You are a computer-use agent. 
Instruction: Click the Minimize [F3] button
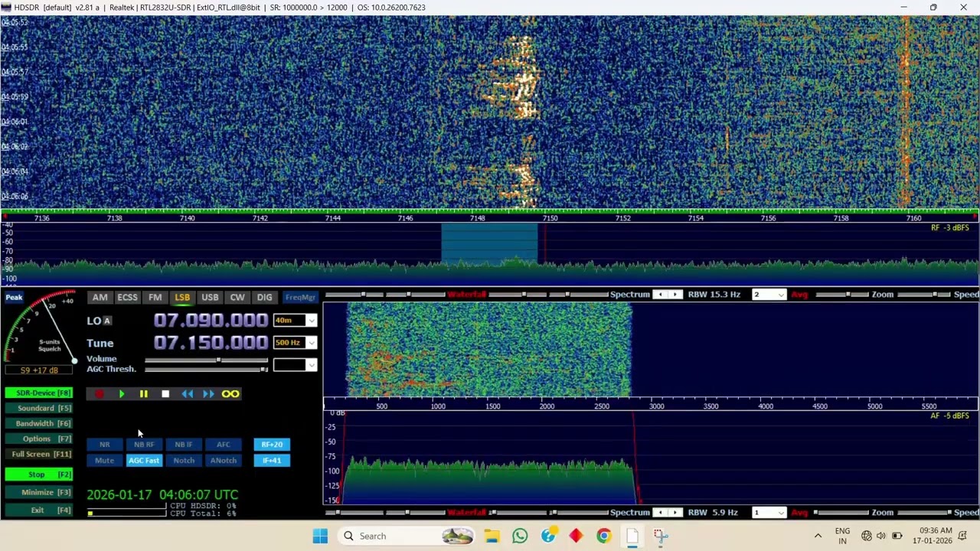tap(39, 493)
